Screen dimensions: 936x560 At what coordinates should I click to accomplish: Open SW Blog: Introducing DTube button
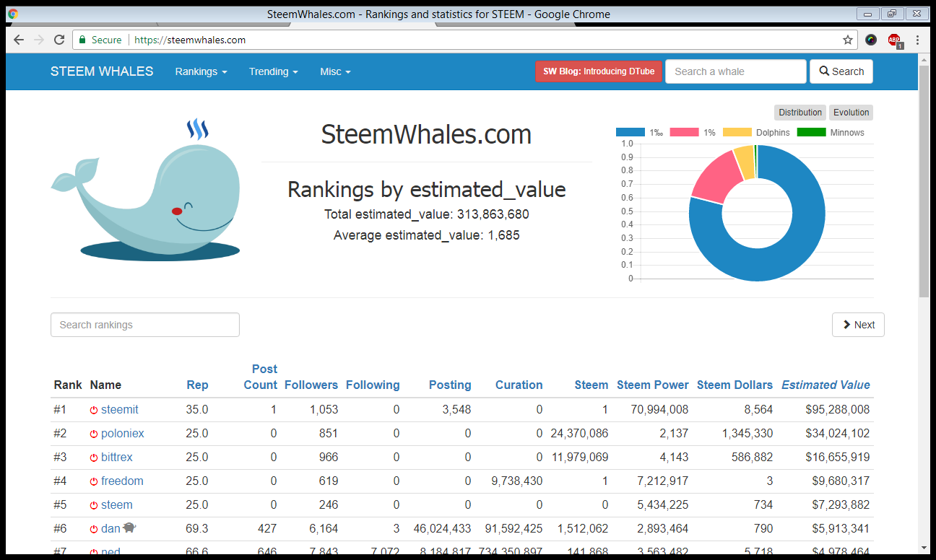(x=599, y=71)
